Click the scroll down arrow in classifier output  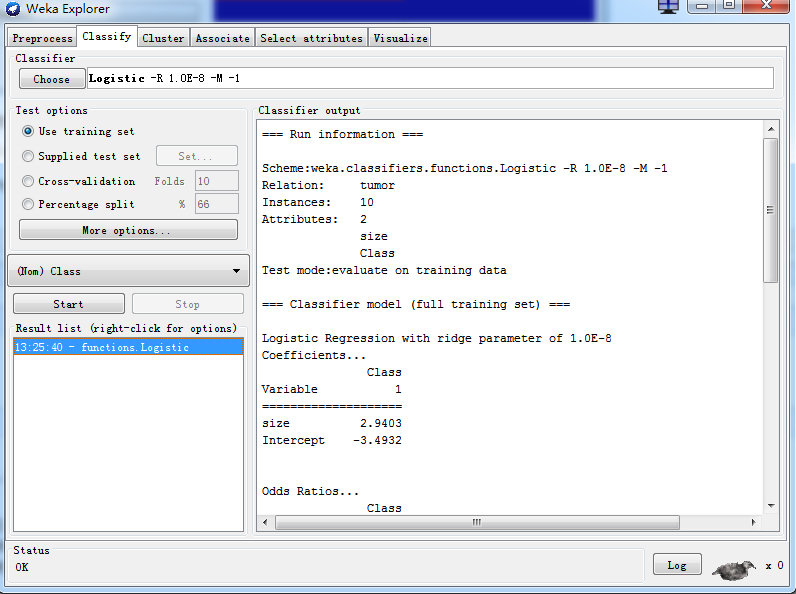tap(771, 506)
